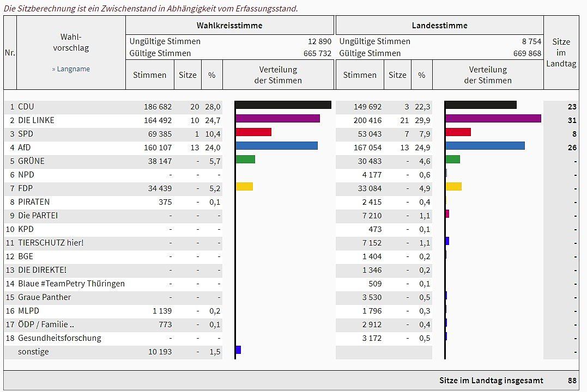
Task: Click the Landesstimme column group header
Action: tap(439, 26)
